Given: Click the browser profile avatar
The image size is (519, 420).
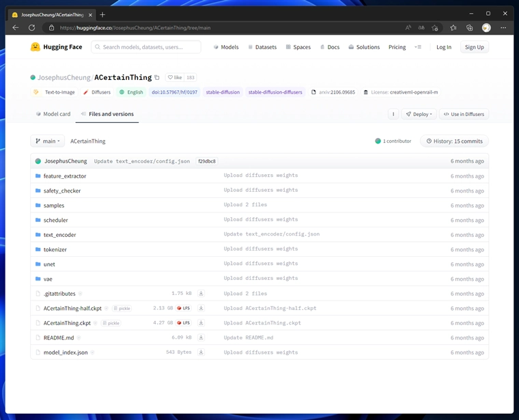Looking at the screenshot, I should (x=486, y=28).
